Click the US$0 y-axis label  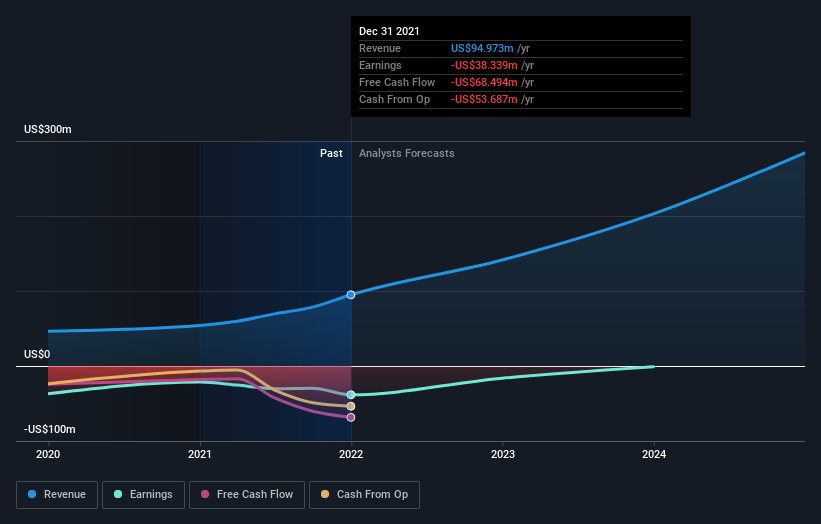coord(37,354)
